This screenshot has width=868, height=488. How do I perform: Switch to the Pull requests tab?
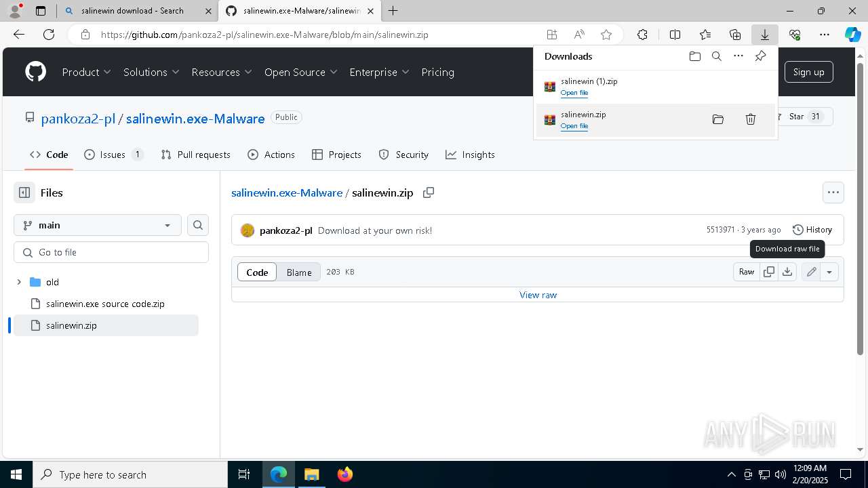pyautogui.click(x=195, y=155)
